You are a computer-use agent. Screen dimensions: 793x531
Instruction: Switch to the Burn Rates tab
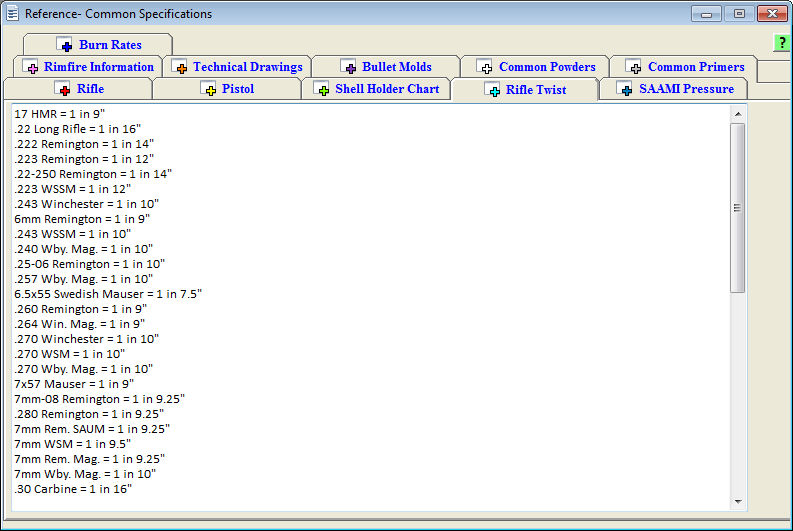(98, 45)
